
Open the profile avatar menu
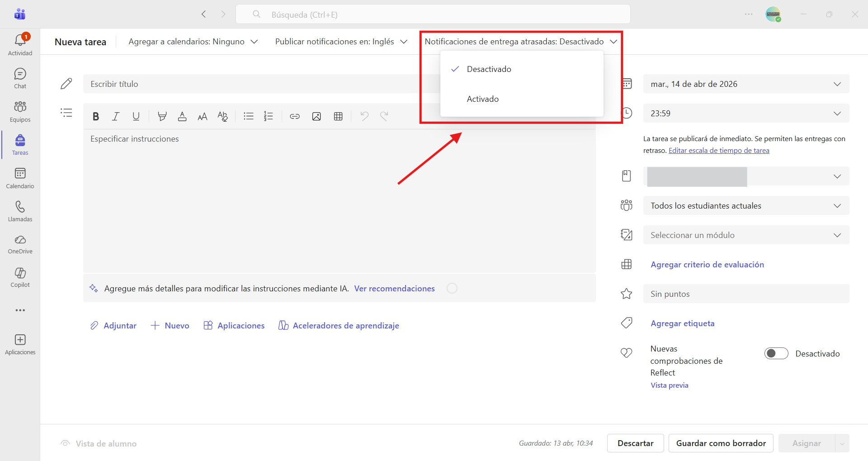tap(773, 14)
